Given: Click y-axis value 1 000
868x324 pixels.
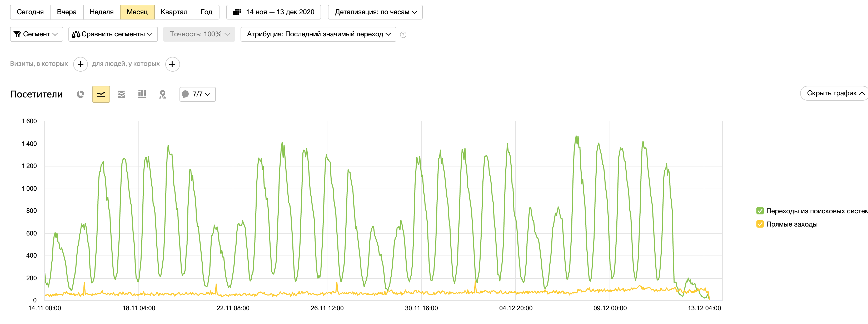Looking at the screenshot, I should click(x=29, y=189).
